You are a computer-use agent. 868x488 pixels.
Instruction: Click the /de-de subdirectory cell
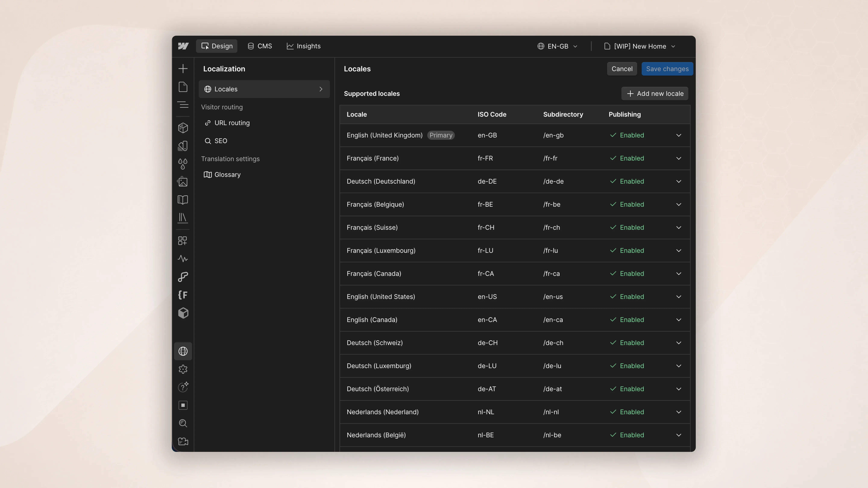pos(553,181)
